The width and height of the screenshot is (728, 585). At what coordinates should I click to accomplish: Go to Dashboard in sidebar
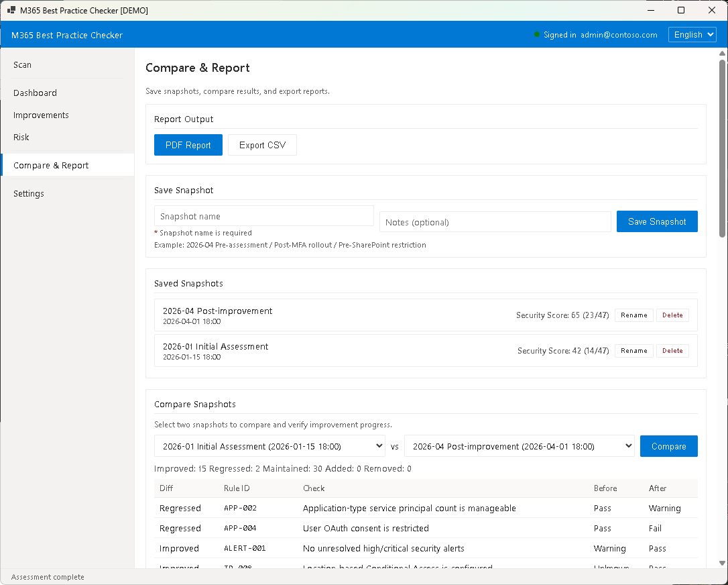(35, 93)
